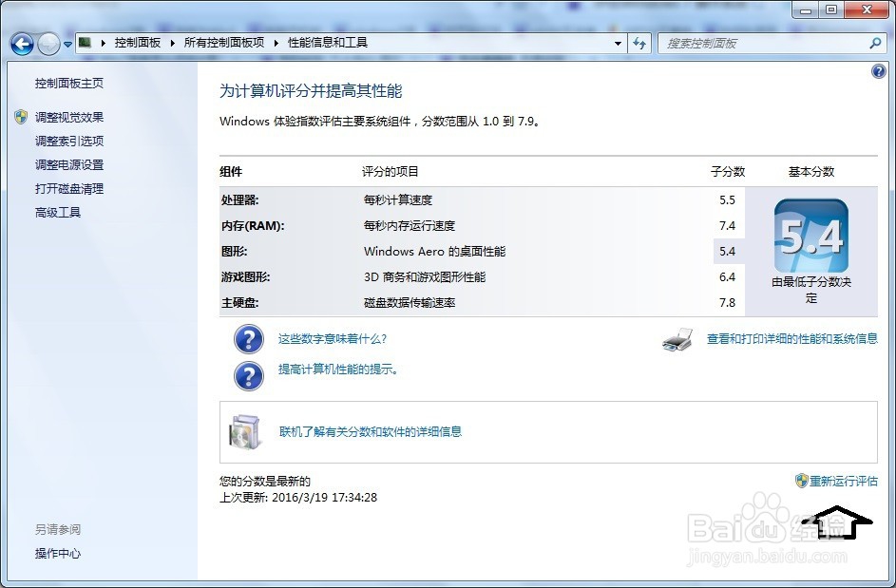Open help with the top-right question mark icon
The height and width of the screenshot is (588, 896).
(x=878, y=70)
